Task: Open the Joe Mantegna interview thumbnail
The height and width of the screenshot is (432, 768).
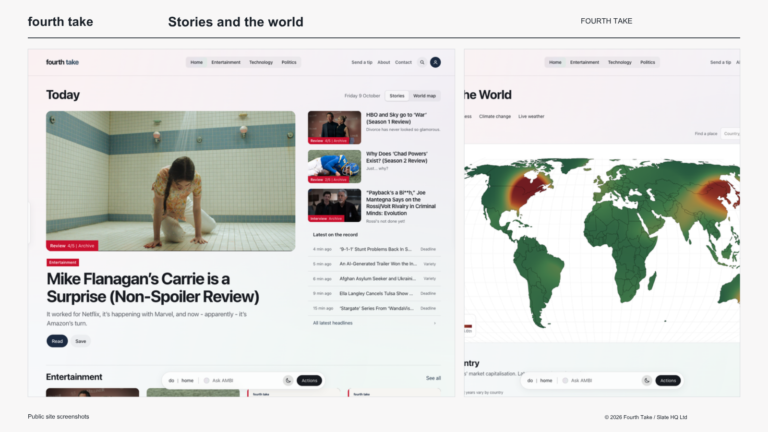Action: pos(335,206)
